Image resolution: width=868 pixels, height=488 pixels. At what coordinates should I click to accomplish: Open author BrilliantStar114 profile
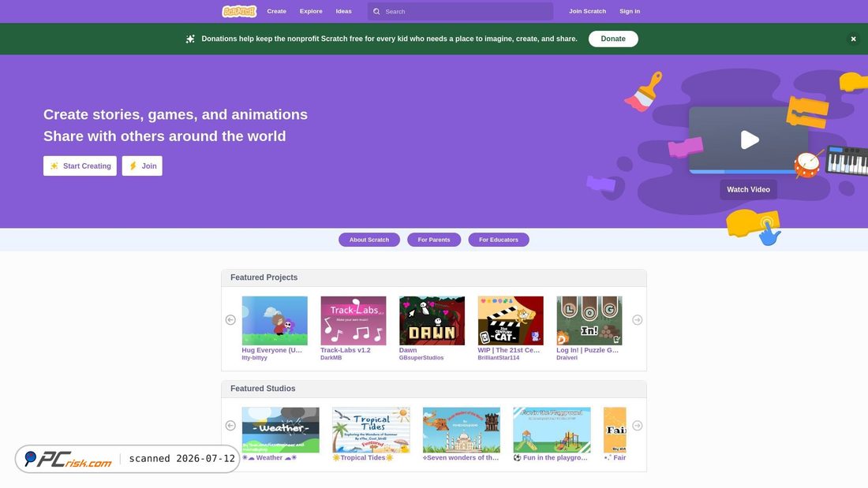click(498, 358)
